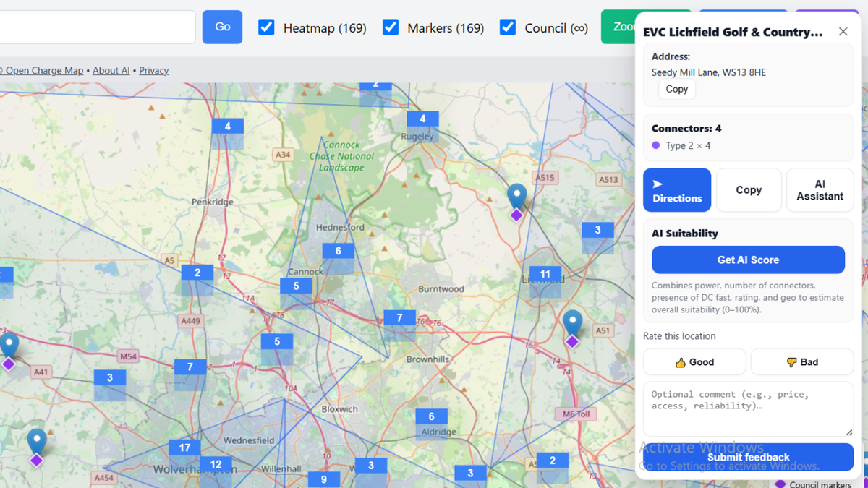Expand the cluster of 17 chargers near Wednesfield
Screen dimensions: 868x488
tap(184, 448)
